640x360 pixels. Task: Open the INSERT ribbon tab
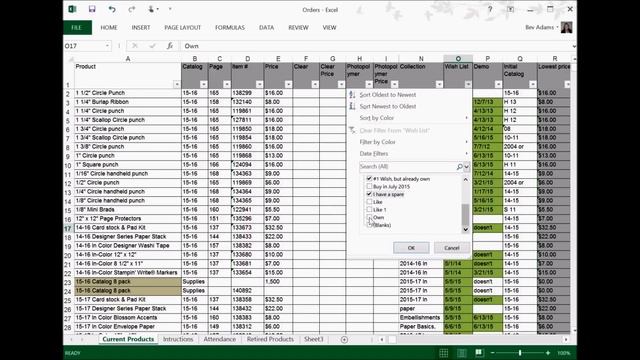coord(141,27)
